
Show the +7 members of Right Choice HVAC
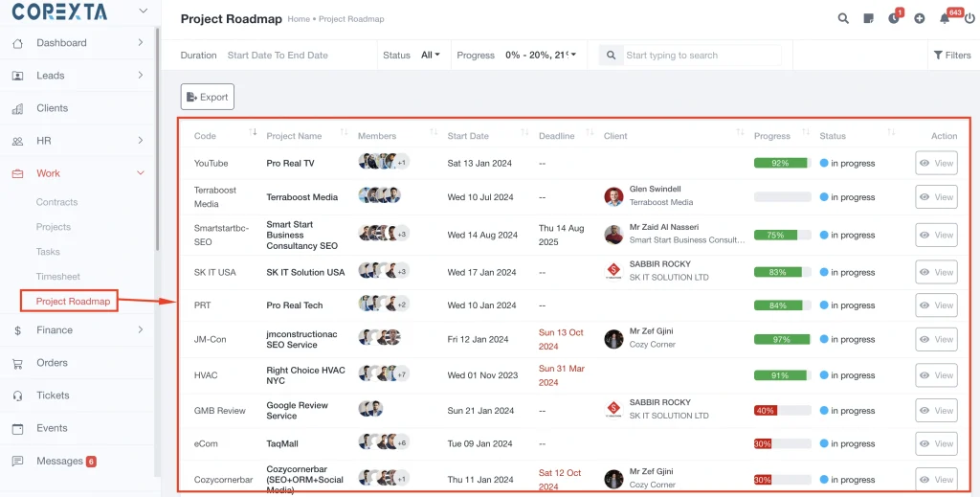coord(403,375)
